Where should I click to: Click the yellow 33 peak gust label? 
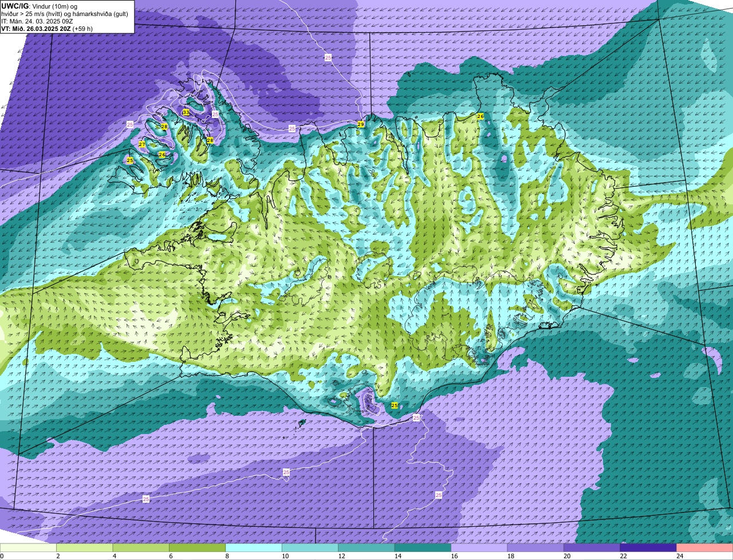pos(186,112)
